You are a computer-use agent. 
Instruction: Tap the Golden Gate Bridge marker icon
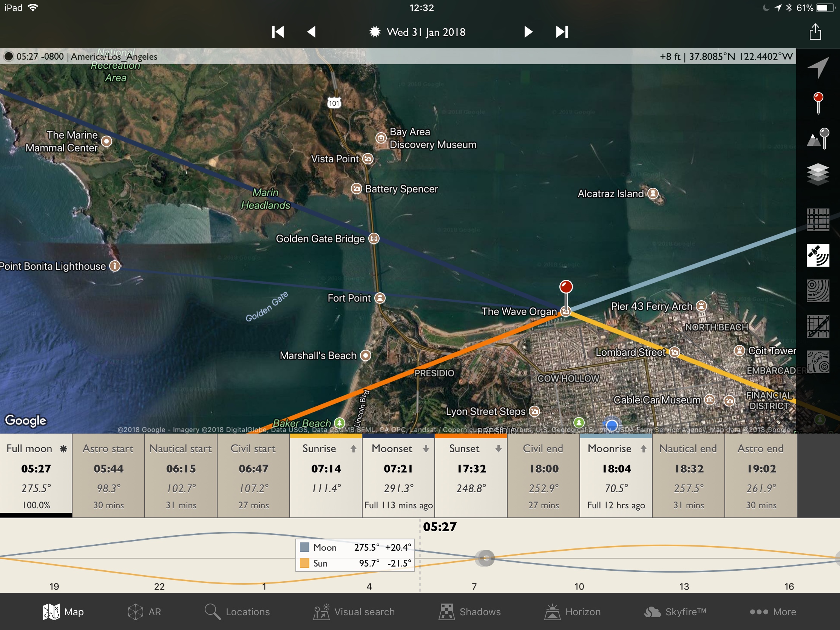tap(374, 238)
